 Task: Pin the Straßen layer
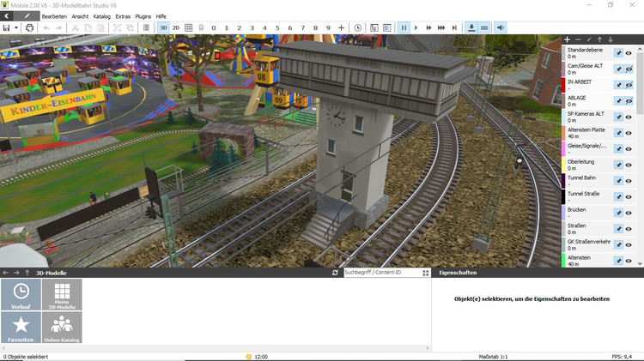tap(618, 229)
